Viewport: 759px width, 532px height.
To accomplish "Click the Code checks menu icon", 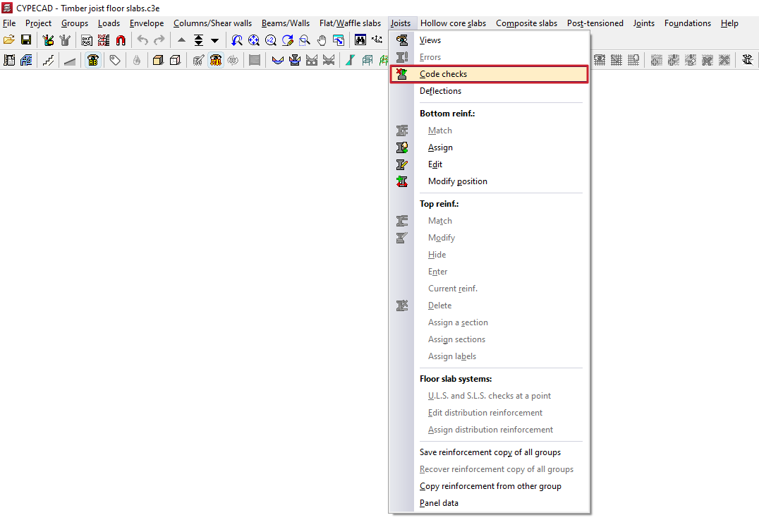I will pos(402,74).
